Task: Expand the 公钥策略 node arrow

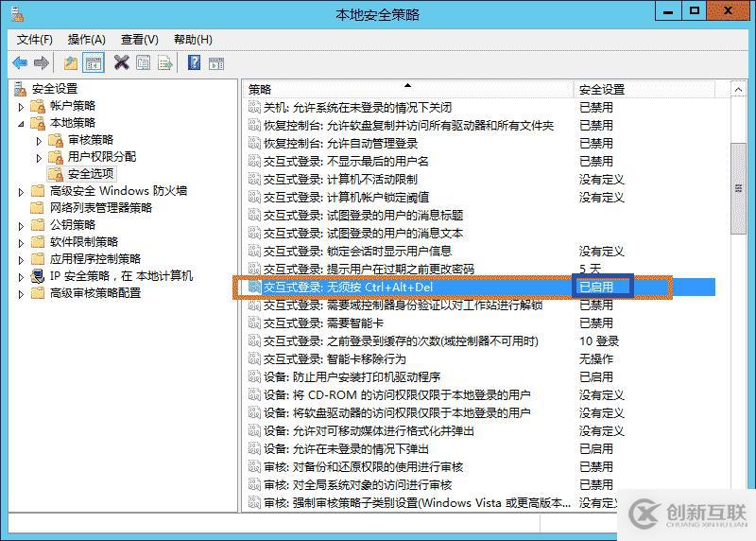Action: click(x=21, y=226)
